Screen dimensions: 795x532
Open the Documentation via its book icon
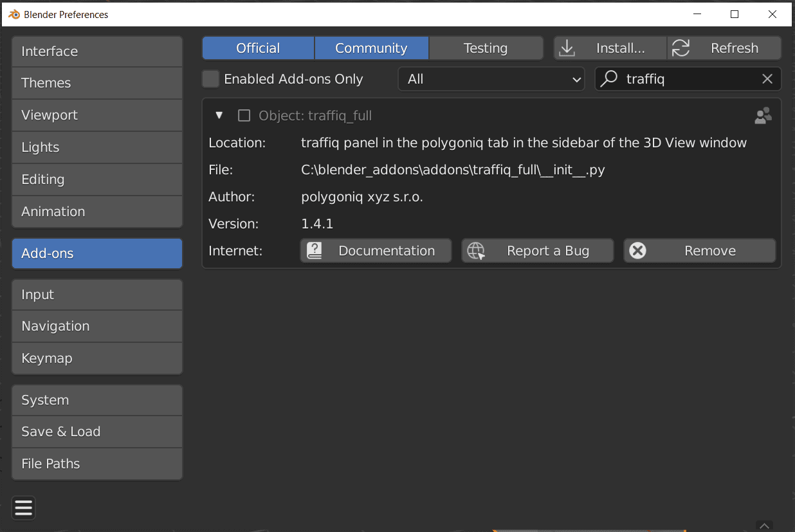coord(315,250)
